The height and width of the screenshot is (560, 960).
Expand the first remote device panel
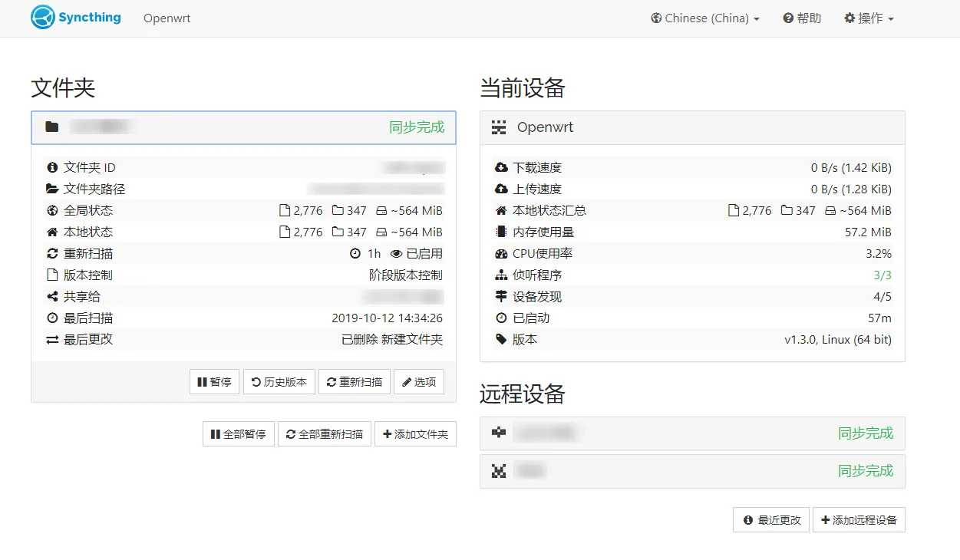tap(691, 433)
